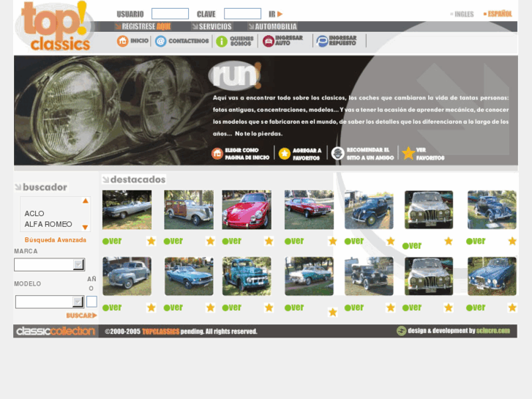
Task: Click the star under the red Porsche
Action: (x=269, y=241)
